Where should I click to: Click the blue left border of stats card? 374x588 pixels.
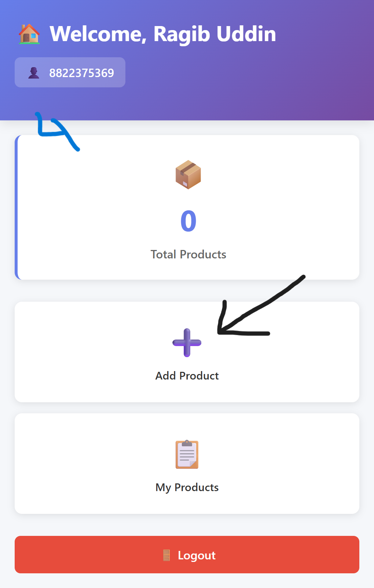16,207
